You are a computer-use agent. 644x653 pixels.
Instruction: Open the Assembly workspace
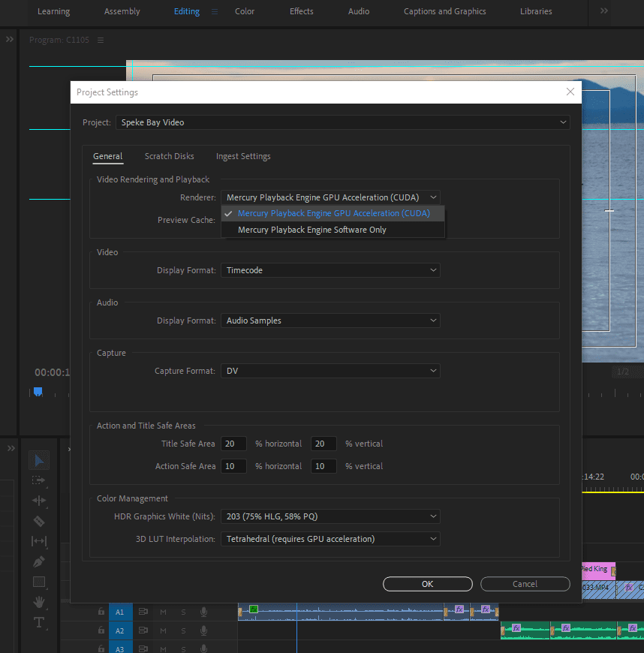[x=122, y=12]
